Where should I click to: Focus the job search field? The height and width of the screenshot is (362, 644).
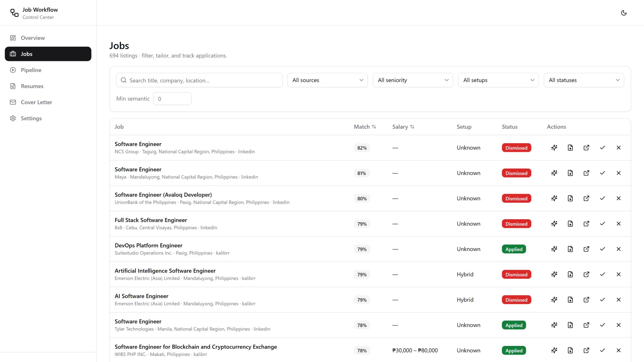pyautogui.click(x=199, y=80)
